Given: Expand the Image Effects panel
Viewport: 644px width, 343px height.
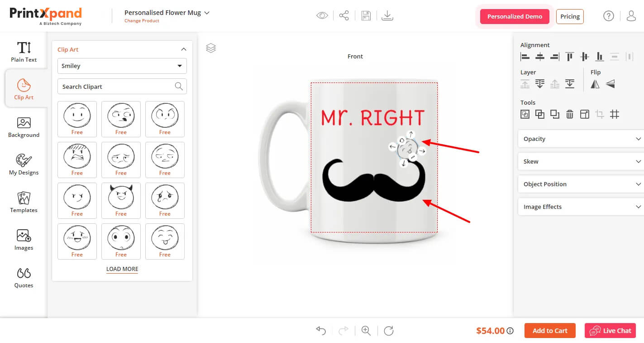Looking at the screenshot, I should coord(581,207).
